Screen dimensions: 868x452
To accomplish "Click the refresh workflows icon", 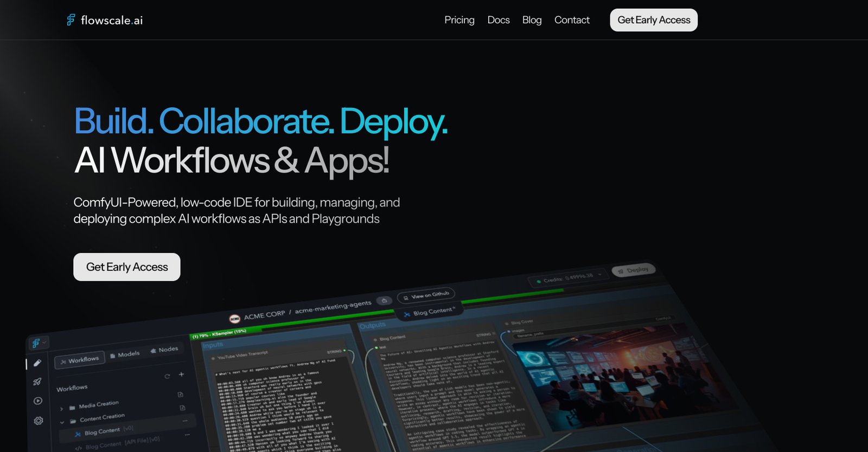I will point(167,376).
